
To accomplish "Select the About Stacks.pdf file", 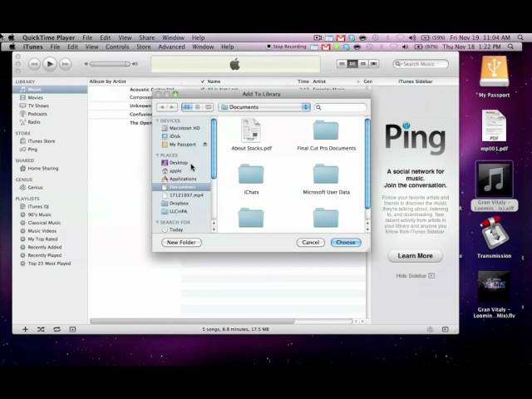I will (x=251, y=135).
